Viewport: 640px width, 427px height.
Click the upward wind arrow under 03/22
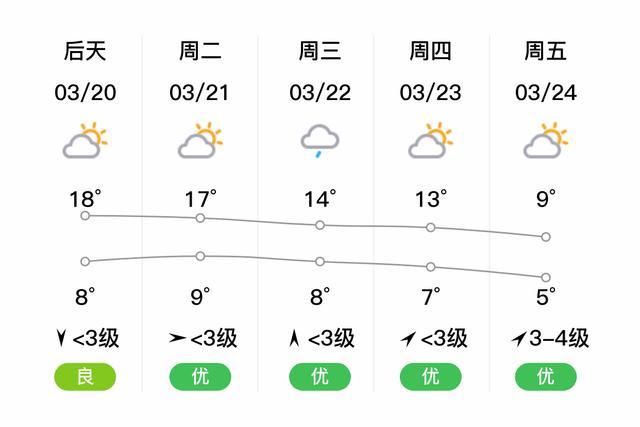click(294, 338)
